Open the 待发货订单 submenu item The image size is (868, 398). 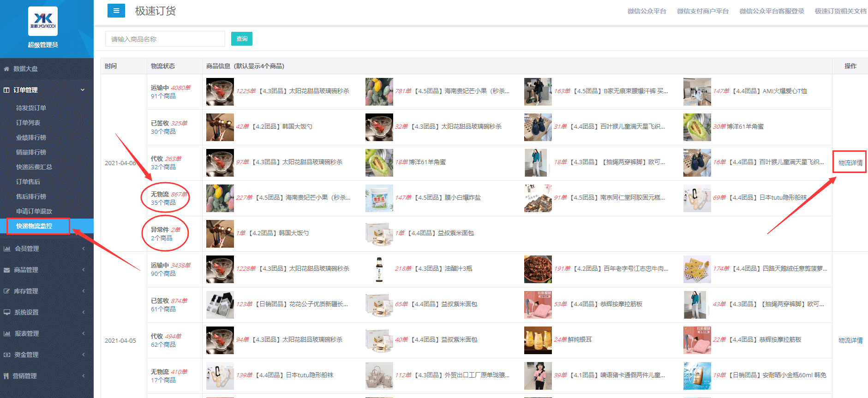coord(31,108)
